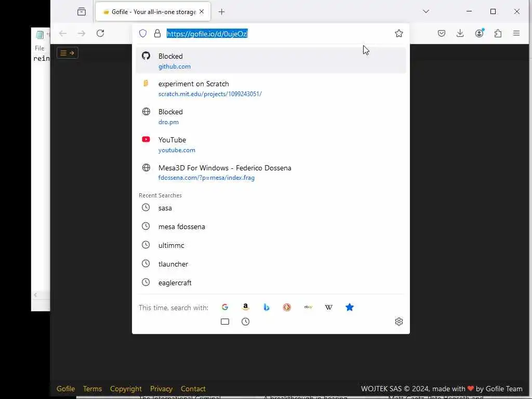The height and width of the screenshot is (399, 532).
Task: Open the Downloads panel
Action: [x=460, y=33]
